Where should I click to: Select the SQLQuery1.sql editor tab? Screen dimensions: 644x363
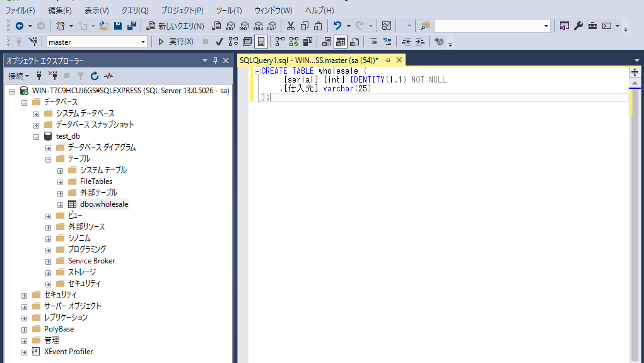point(308,60)
